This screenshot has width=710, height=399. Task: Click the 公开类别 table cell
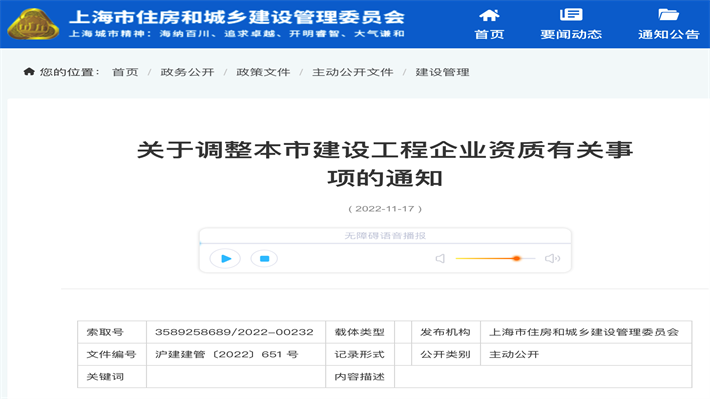click(446, 354)
